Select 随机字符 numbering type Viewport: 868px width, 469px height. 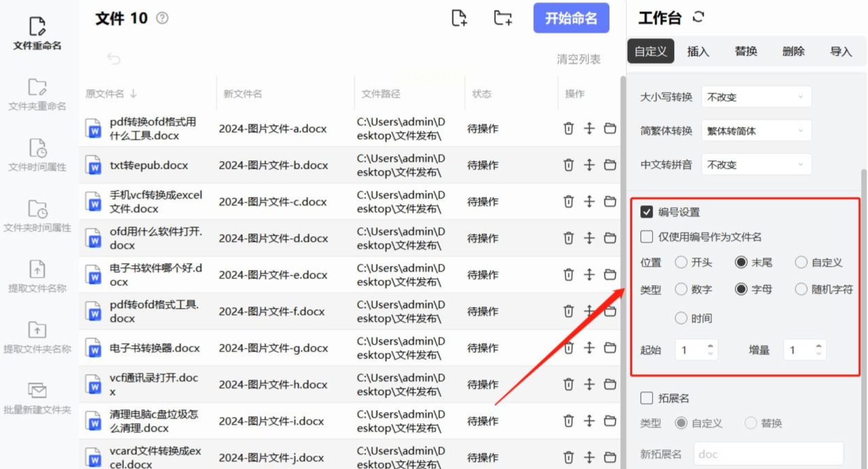[801, 290]
